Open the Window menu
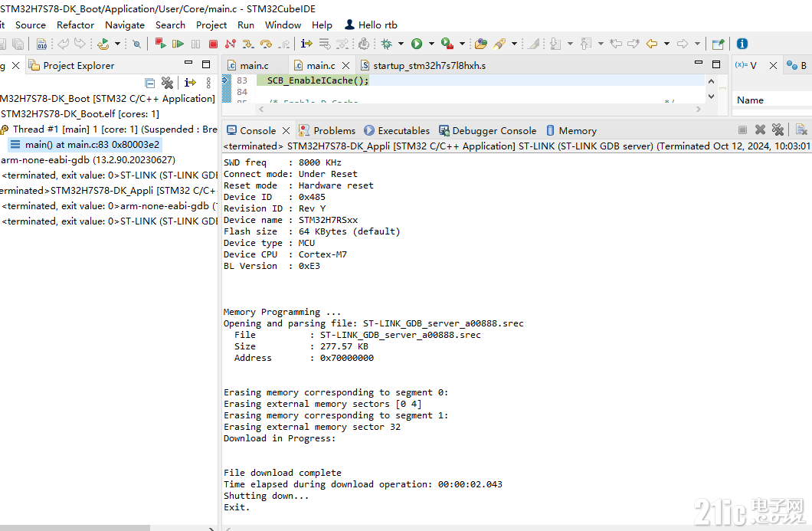This screenshot has width=812, height=531. tap(283, 25)
